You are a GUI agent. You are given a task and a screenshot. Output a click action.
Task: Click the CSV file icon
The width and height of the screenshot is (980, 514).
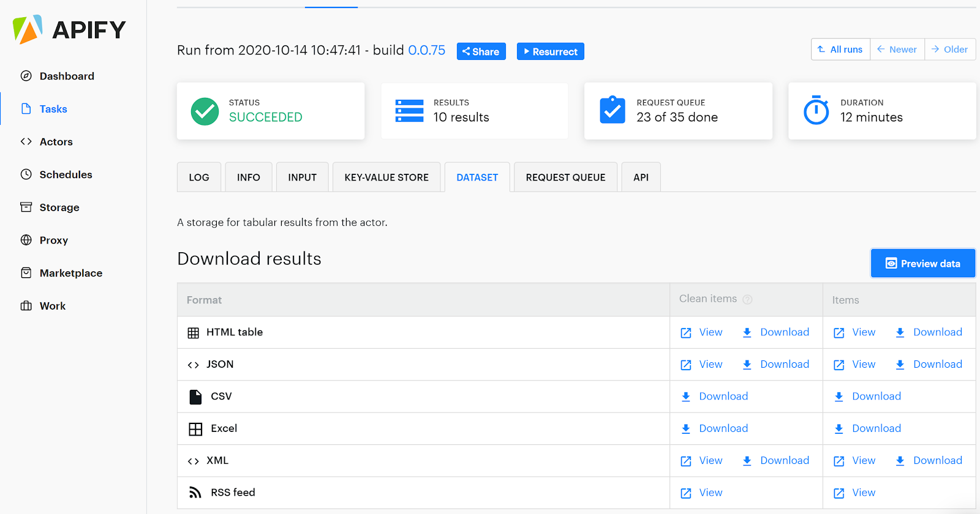tap(195, 397)
